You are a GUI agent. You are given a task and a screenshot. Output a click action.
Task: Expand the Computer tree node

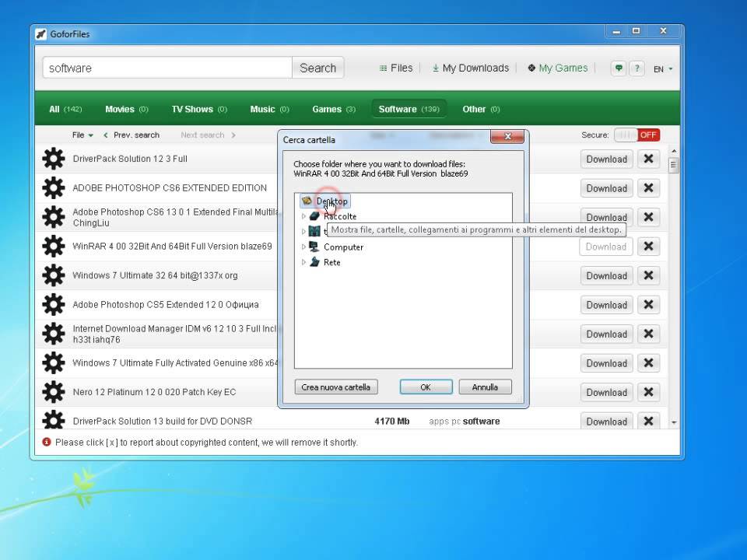(x=303, y=247)
